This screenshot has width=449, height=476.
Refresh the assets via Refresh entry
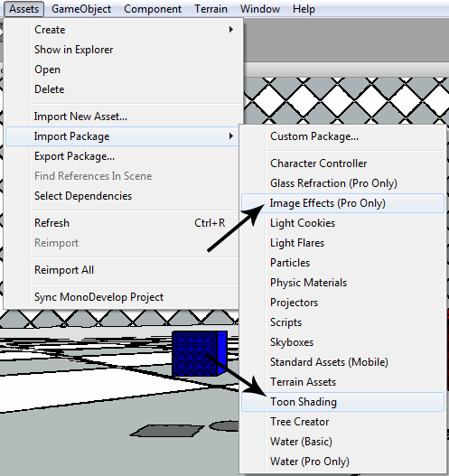pyautogui.click(x=122, y=223)
